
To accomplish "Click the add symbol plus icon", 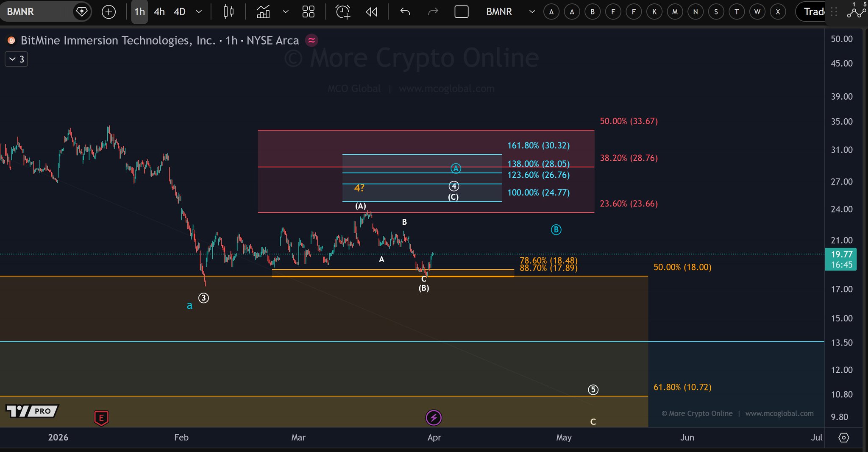I will pos(108,12).
